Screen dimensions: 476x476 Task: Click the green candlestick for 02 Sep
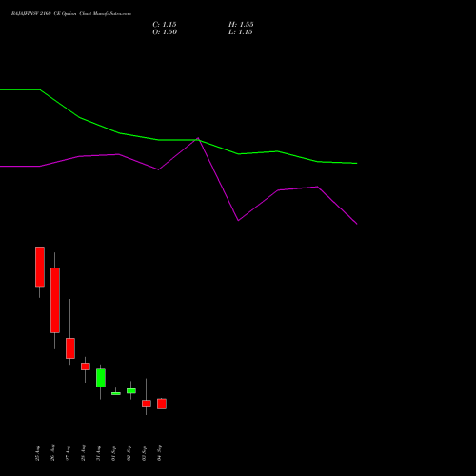pyautogui.click(x=131, y=391)
